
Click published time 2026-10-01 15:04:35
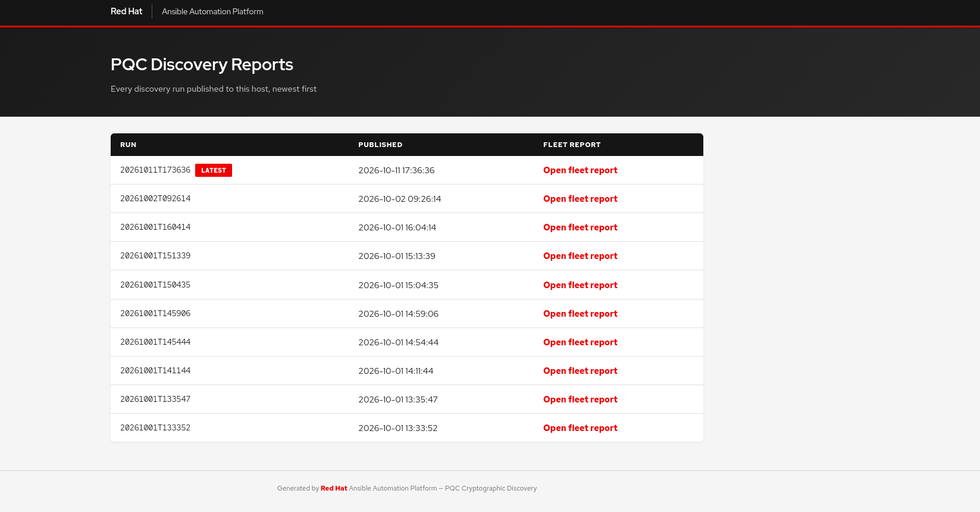398,285
